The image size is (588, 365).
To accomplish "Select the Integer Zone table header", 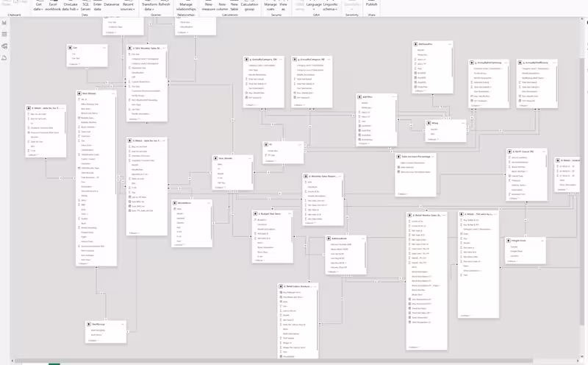I will click(526, 241).
